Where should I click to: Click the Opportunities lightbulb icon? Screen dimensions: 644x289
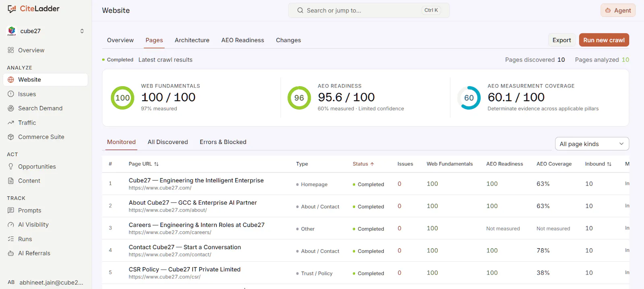point(11,166)
